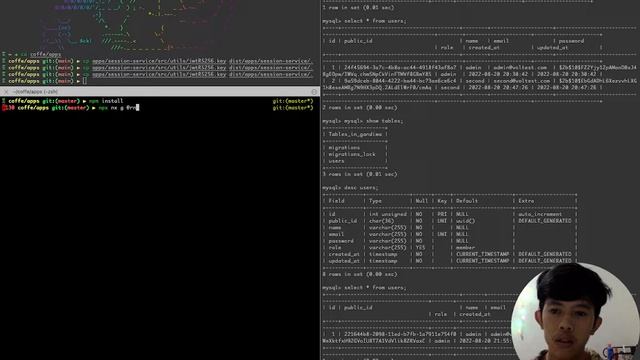Click the 'member' default value cell
The image size is (640, 360).
[466, 247]
